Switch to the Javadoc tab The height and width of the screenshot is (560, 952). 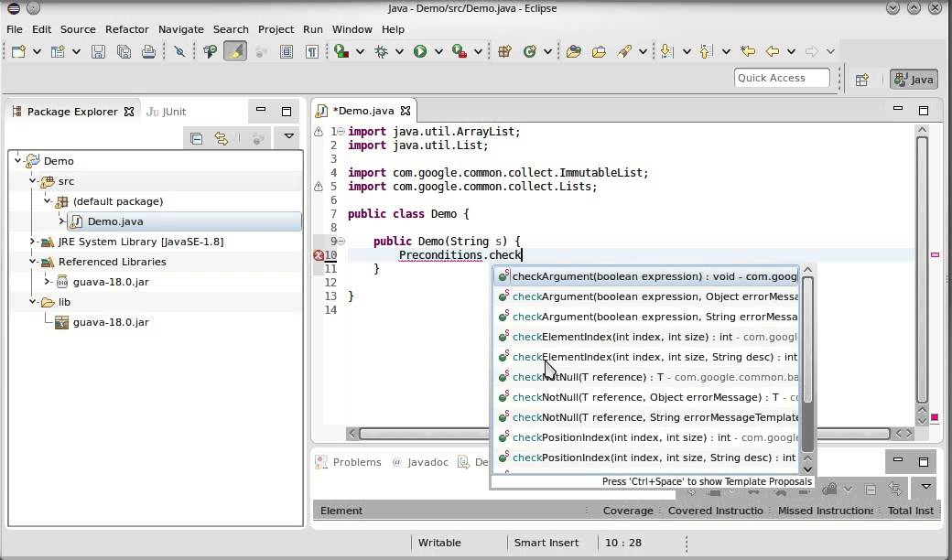coord(420,462)
